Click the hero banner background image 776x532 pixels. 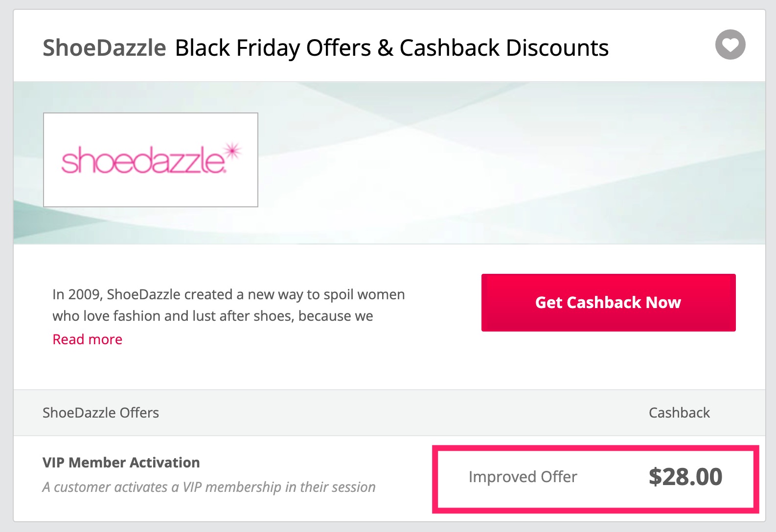(489, 161)
